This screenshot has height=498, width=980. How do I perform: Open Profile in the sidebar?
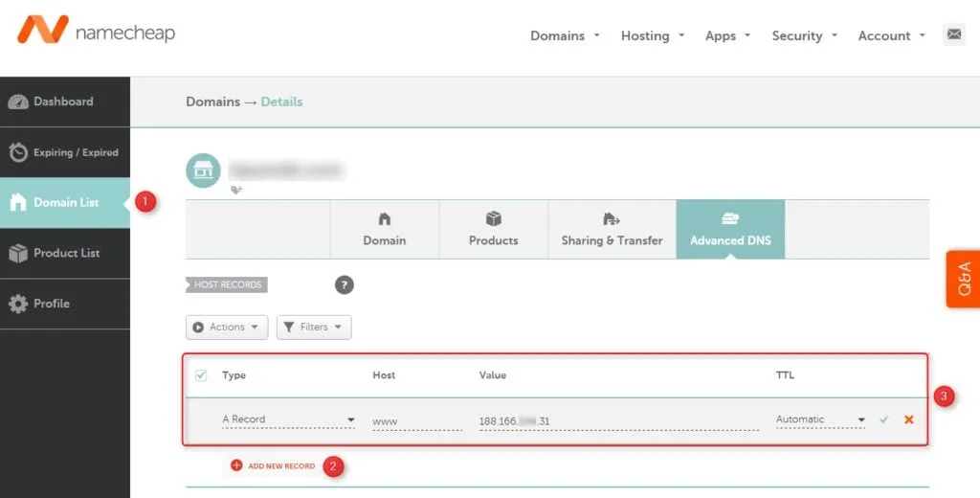click(65, 304)
